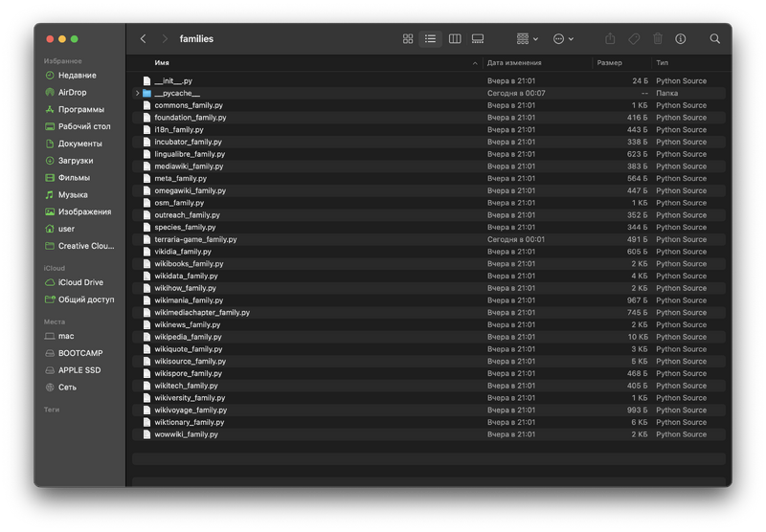Select wikihow_family.py
Viewport: 766px width, 532px height.
point(429,288)
